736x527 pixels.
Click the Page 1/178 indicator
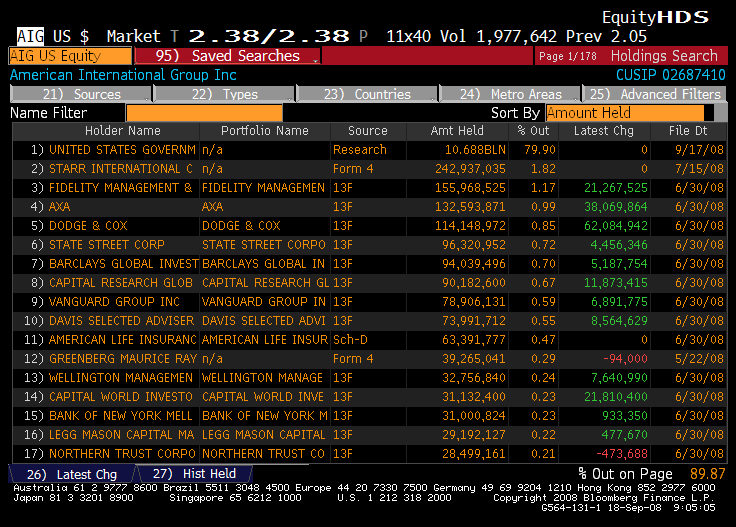pyautogui.click(x=567, y=56)
